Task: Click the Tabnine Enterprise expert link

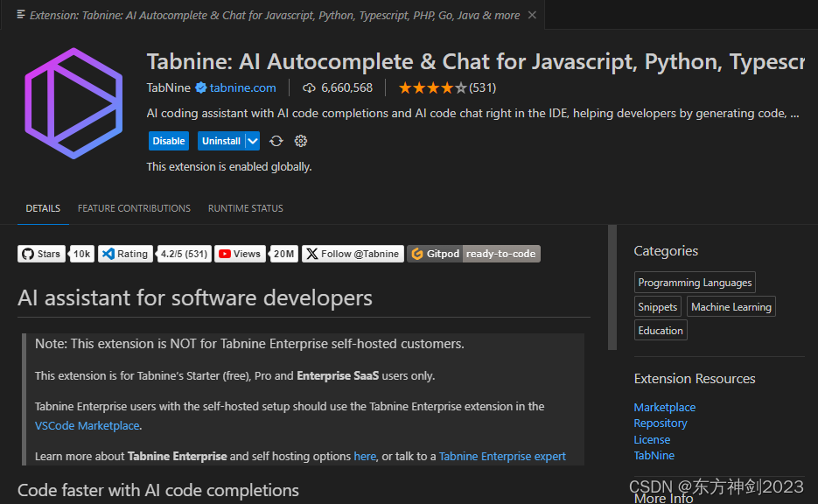Action: tap(502, 456)
